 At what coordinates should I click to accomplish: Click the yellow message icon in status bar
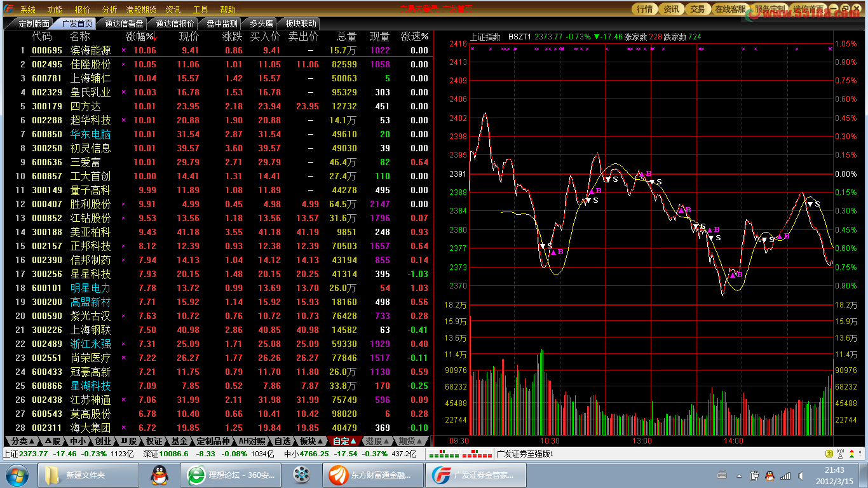(x=830, y=454)
